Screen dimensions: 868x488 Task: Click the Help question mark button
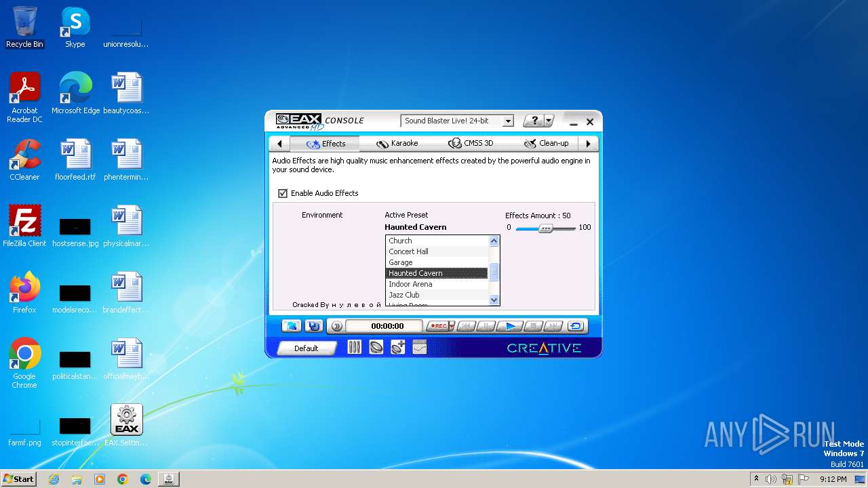click(534, 121)
